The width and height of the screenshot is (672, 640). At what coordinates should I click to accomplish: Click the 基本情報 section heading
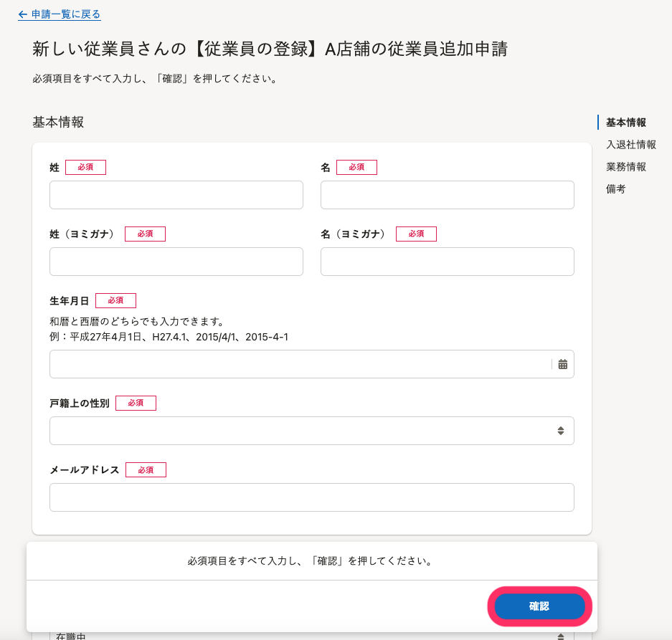58,122
